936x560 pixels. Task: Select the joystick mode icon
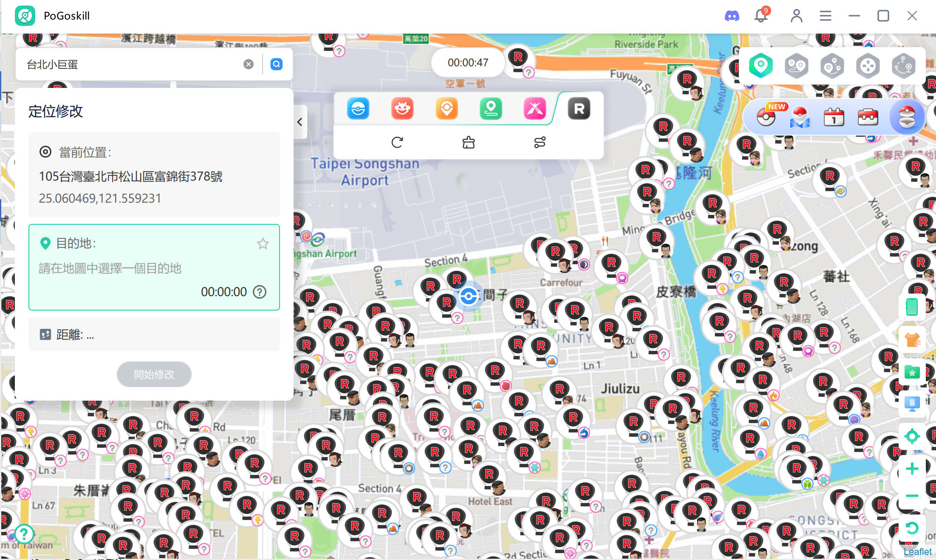pyautogui.click(x=868, y=66)
